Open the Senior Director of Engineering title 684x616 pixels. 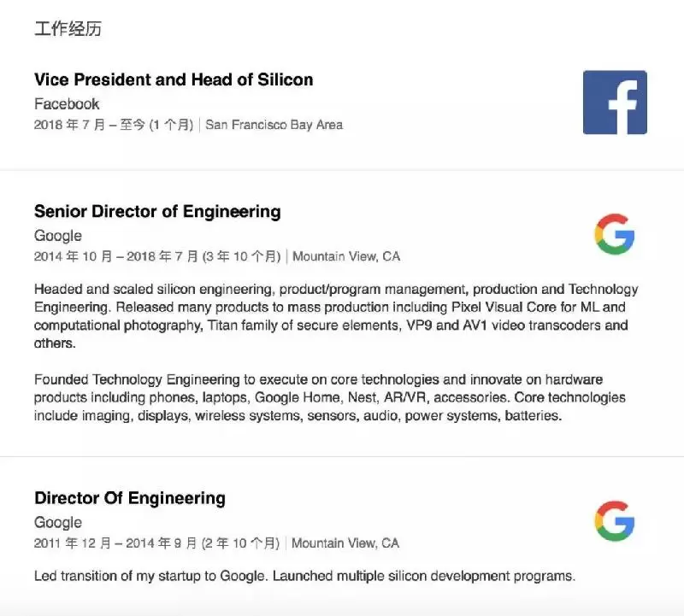coord(157,211)
